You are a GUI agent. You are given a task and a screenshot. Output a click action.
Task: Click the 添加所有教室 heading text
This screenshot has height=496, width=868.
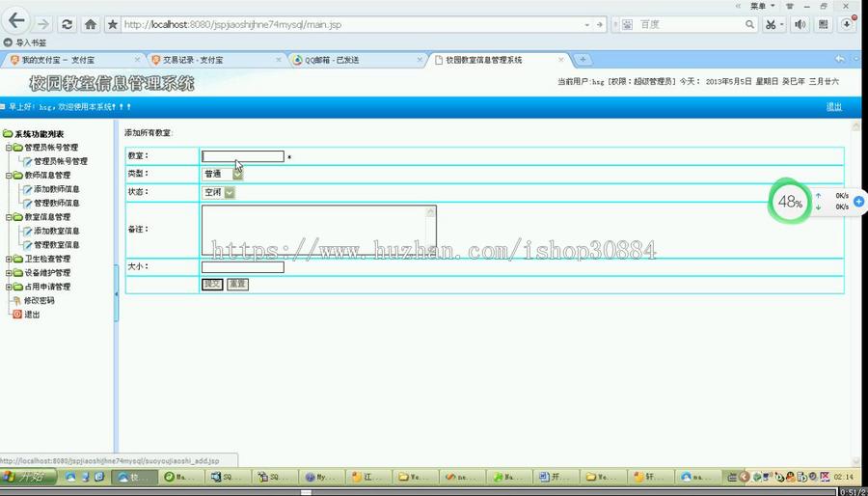point(149,133)
